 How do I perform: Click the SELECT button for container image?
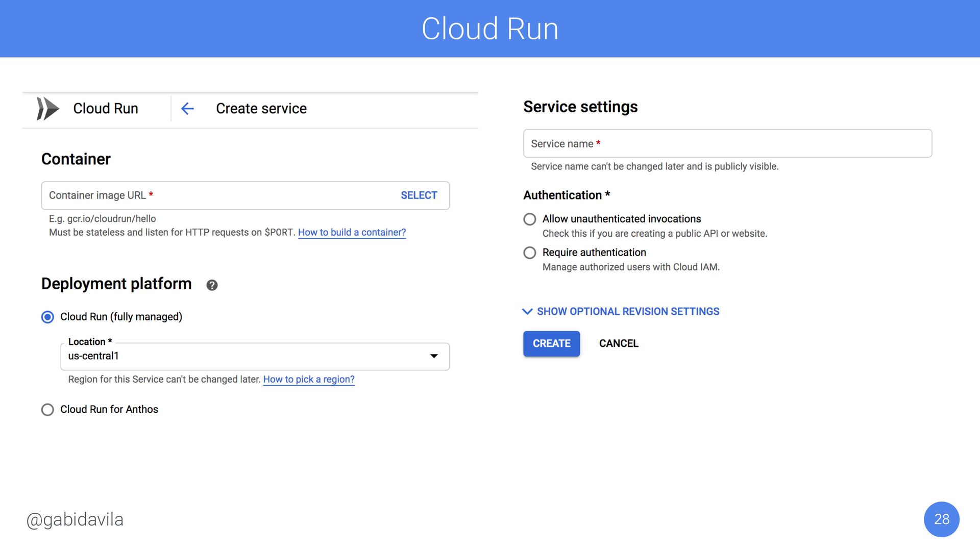click(x=419, y=195)
